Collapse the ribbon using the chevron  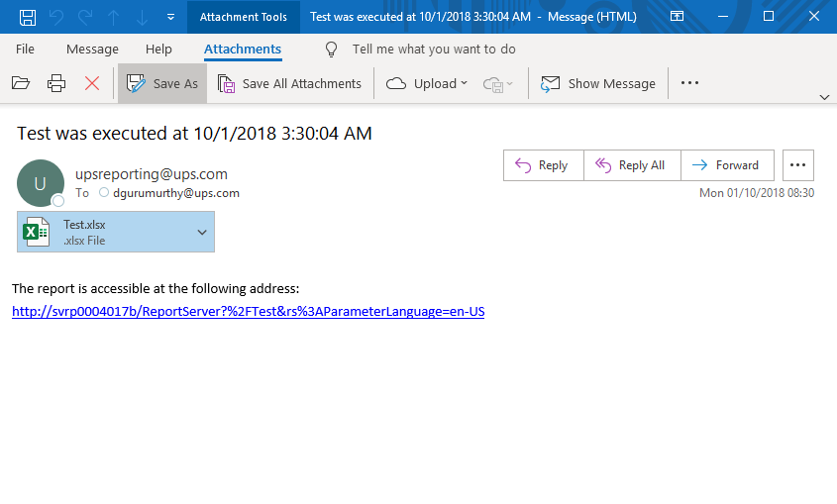[x=824, y=97]
